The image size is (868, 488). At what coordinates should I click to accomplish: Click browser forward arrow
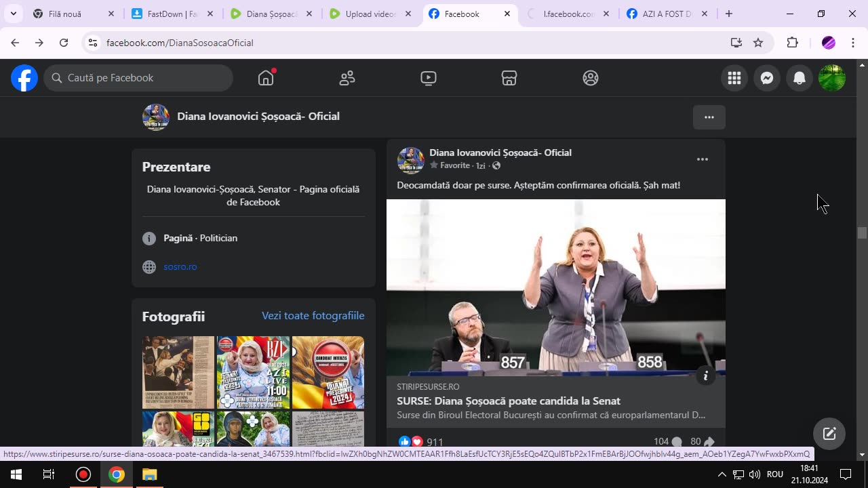39,43
